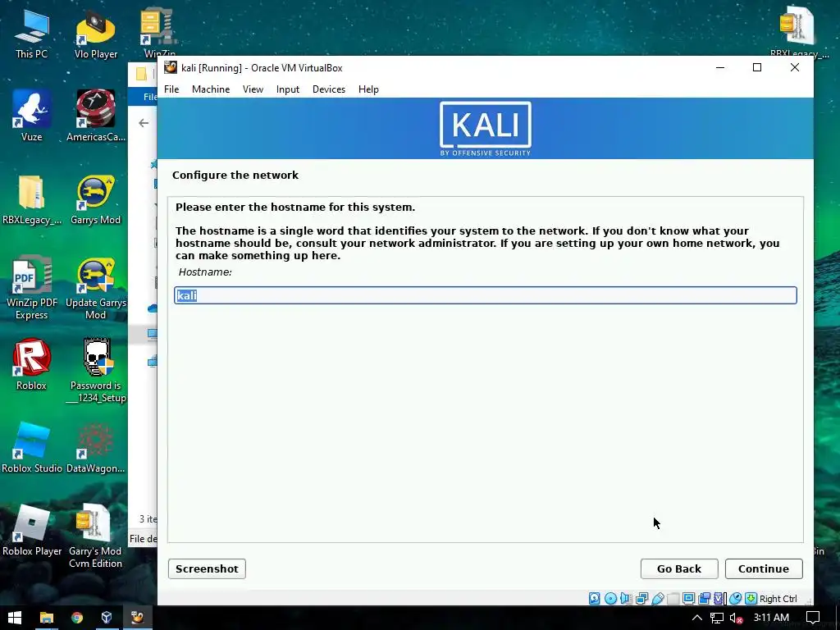Open the Windows Start menu

click(15, 618)
